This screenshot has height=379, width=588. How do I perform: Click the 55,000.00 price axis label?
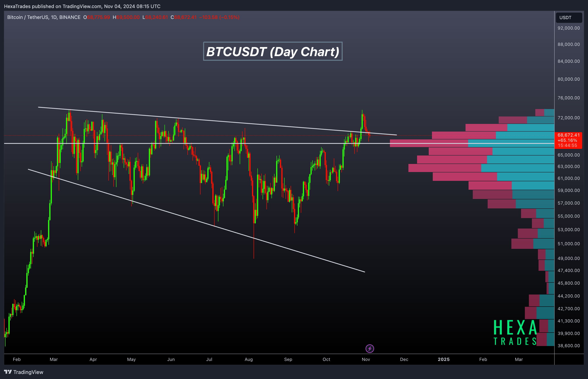click(568, 216)
